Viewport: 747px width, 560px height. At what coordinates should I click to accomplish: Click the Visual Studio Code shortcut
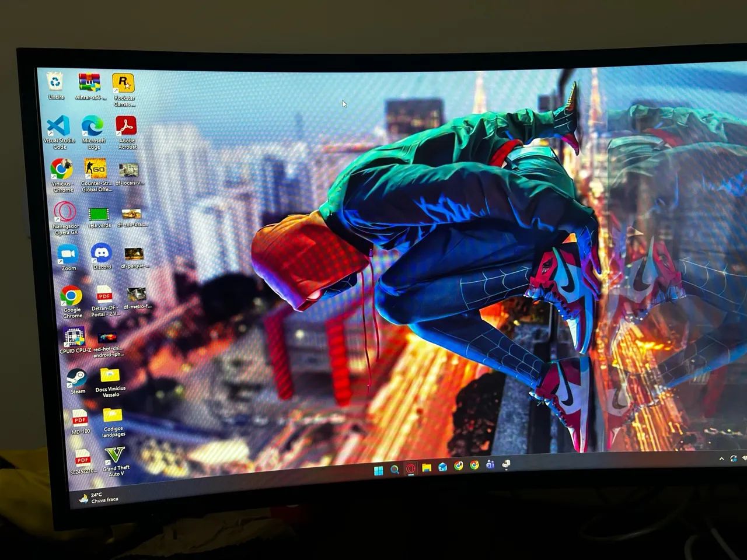[59, 132]
